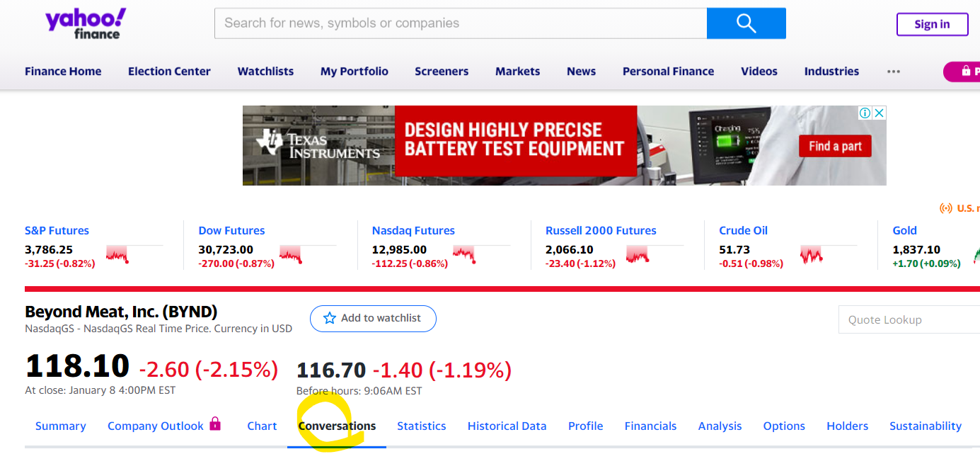
Task: Open My Portfolio in navigation
Action: pos(354,72)
